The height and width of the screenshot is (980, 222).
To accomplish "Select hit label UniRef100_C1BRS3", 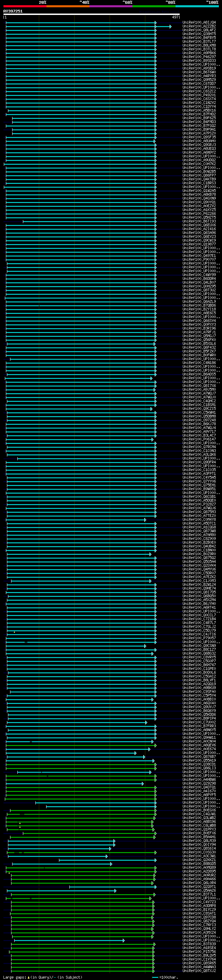I will click(199, 183).
